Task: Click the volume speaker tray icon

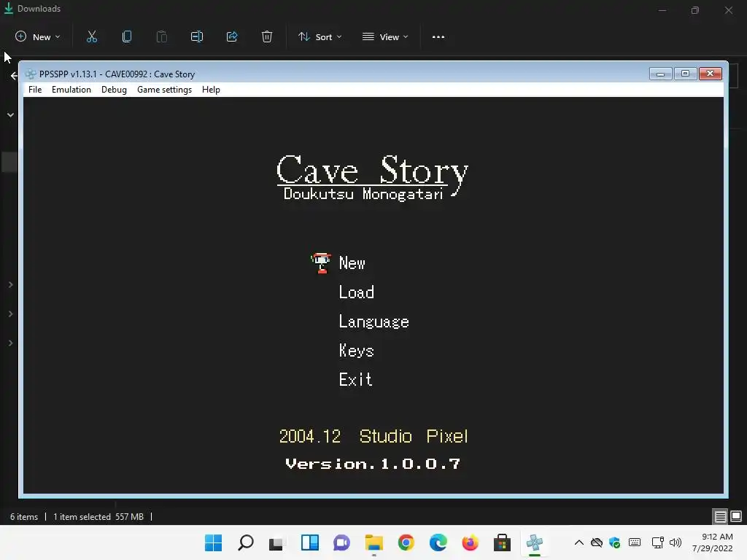Action: pyautogui.click(x=675, y=542)
